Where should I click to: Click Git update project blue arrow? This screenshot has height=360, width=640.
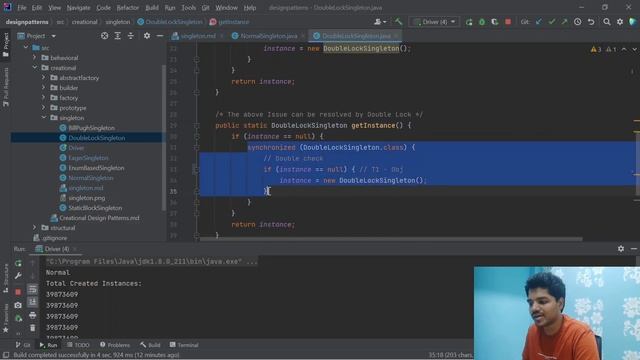tap(539, 22)
